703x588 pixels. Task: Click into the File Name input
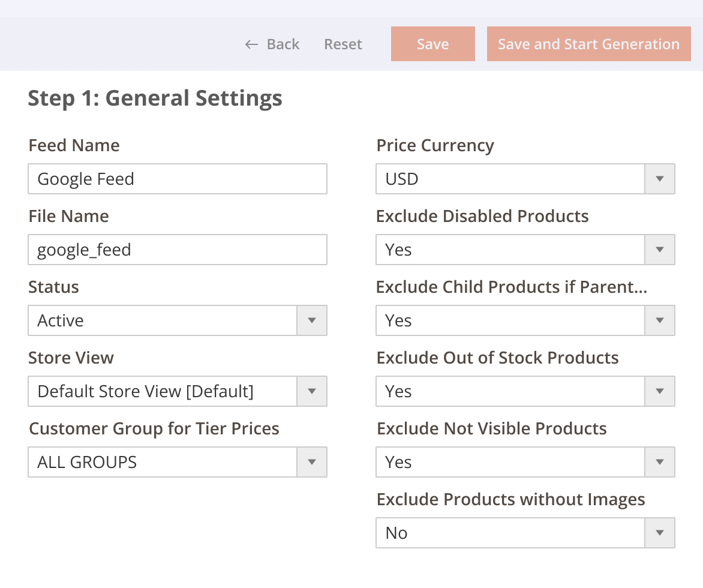[178, 250]
